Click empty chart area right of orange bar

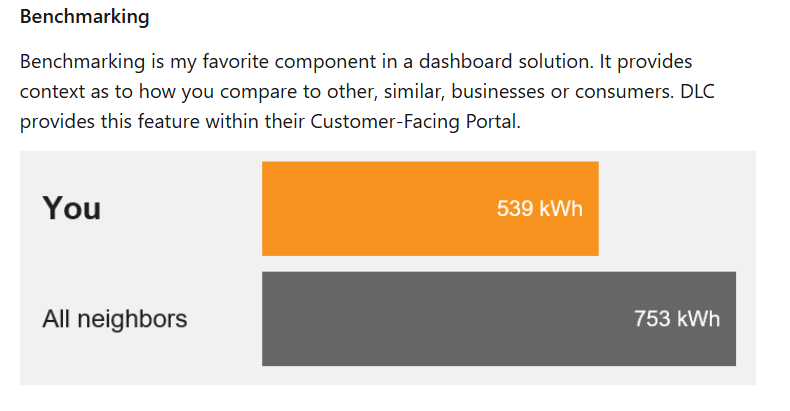click(x=675, y=208)
